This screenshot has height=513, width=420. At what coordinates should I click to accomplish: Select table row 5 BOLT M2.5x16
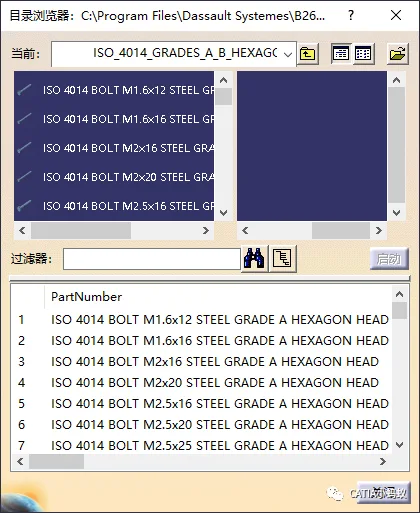click(202, 404)
